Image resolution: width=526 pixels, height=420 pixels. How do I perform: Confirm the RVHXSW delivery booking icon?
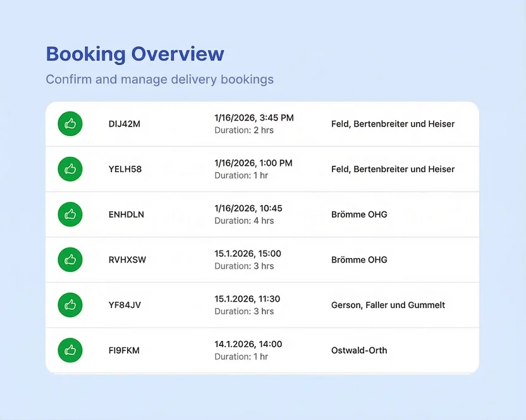coord(70,259)
